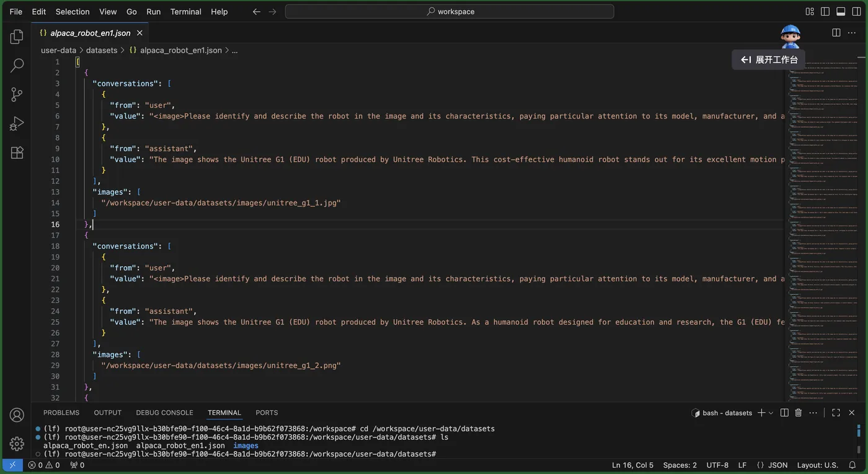Open the Source Control view
Image resolution: width=868 pixels, height=474 pixels.
(17, 95)
